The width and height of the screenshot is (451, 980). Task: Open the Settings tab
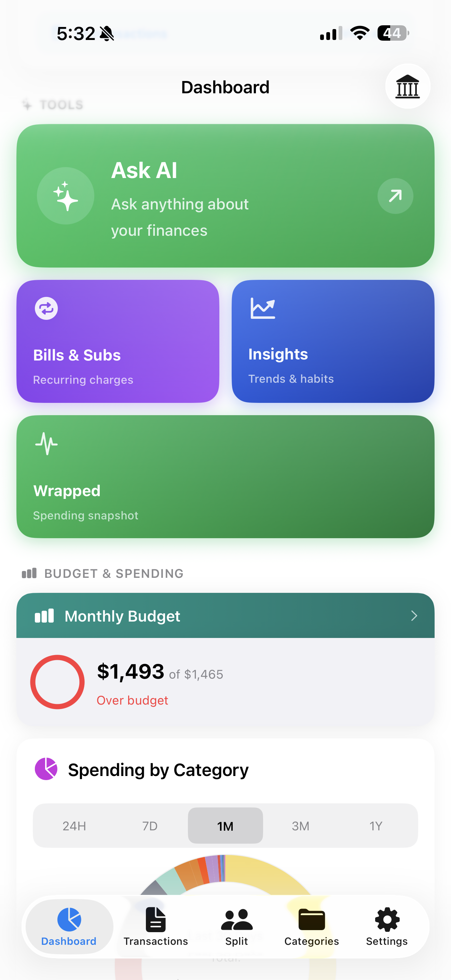(387, 926)
